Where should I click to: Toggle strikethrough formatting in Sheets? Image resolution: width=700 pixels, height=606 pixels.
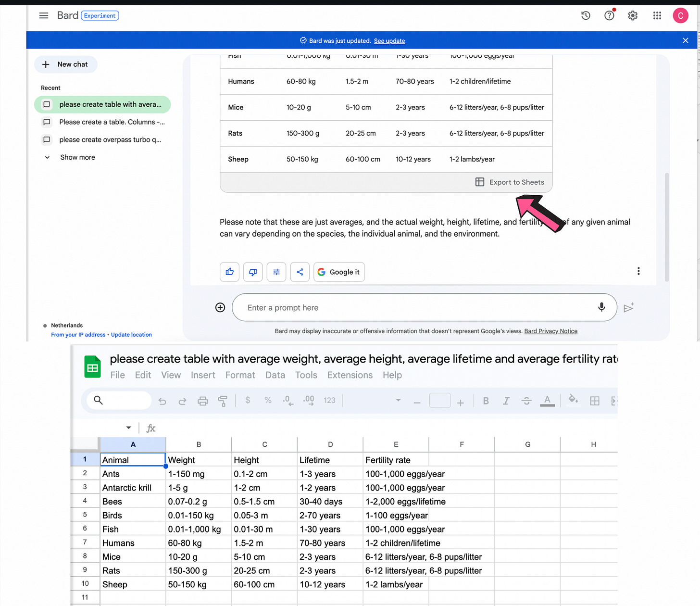pos(526,401)
